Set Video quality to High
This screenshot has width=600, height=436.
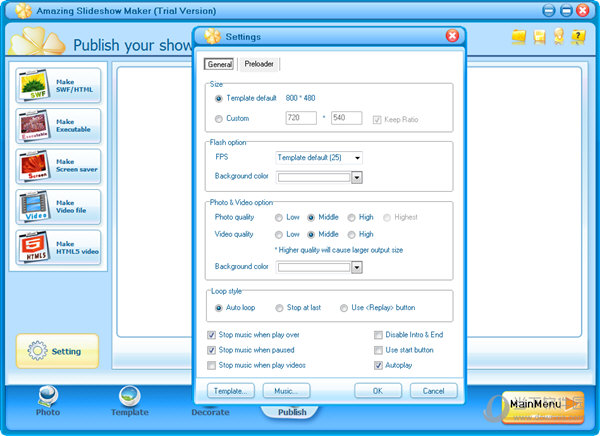tap(351, 235)
